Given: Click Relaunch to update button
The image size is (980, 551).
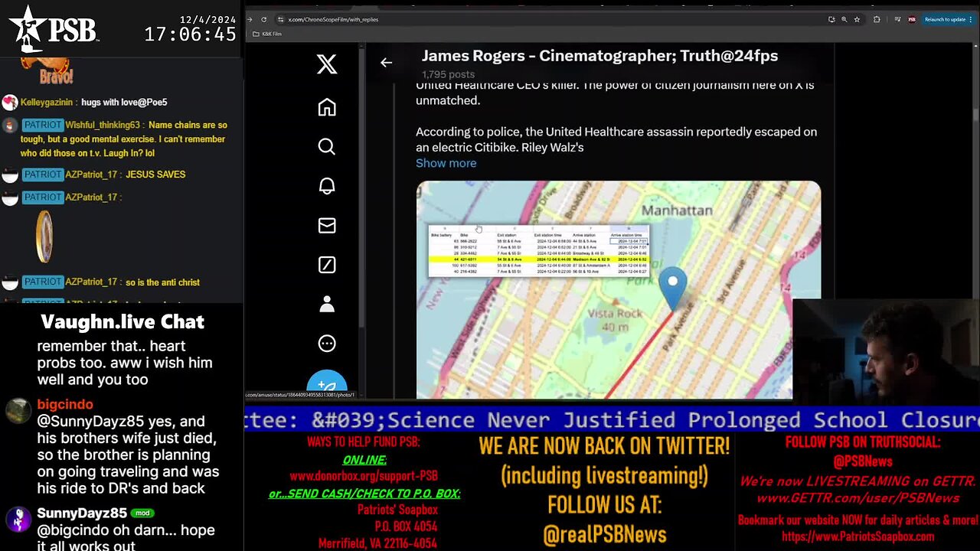Looking at the screenshot, I should [945, 19].
